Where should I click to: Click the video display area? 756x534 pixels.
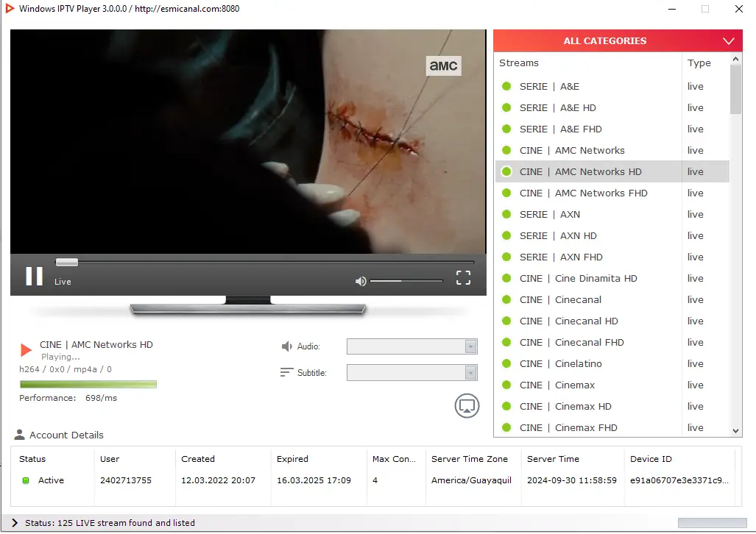coord(248,141)
